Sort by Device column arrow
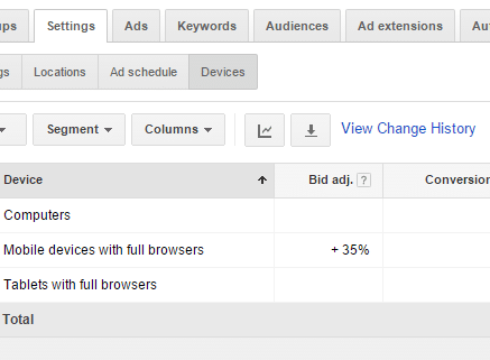The image size is (490, 360). (x=262, y=180)
